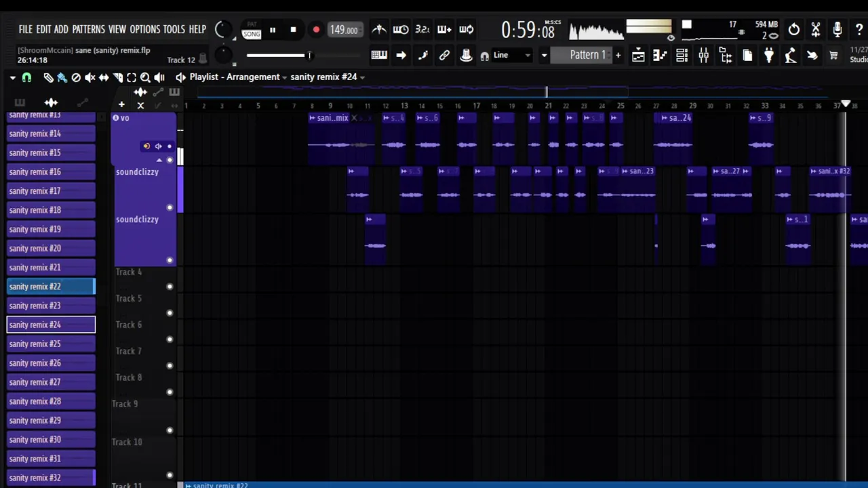Viewport: 868px width, 488px height.
Task: Click the microphone recording icon
Action: [837, 30]
